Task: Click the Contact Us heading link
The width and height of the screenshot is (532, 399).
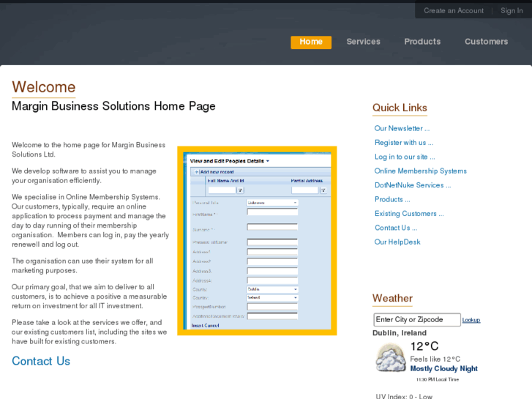Action: tap(41, 361)
